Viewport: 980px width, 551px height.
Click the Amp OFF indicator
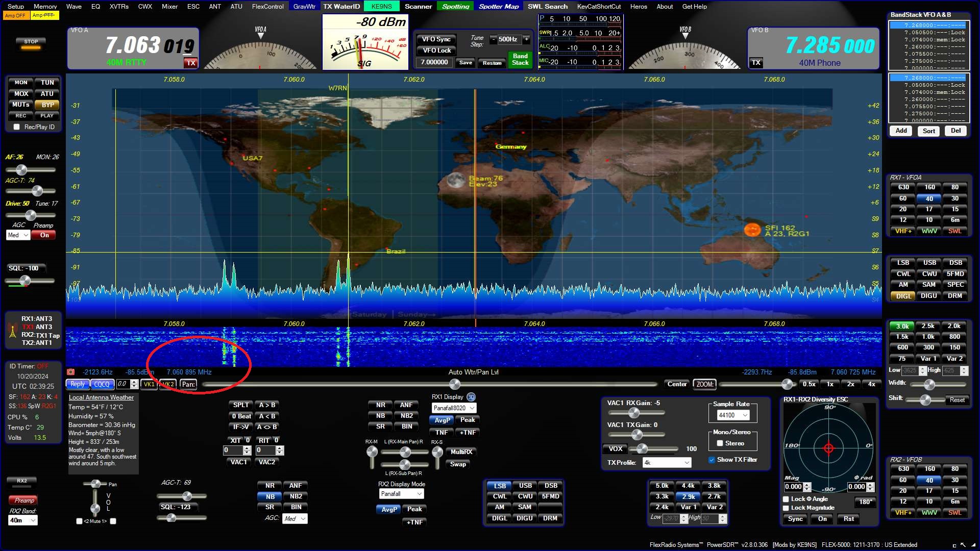click(x=15, y=16)
